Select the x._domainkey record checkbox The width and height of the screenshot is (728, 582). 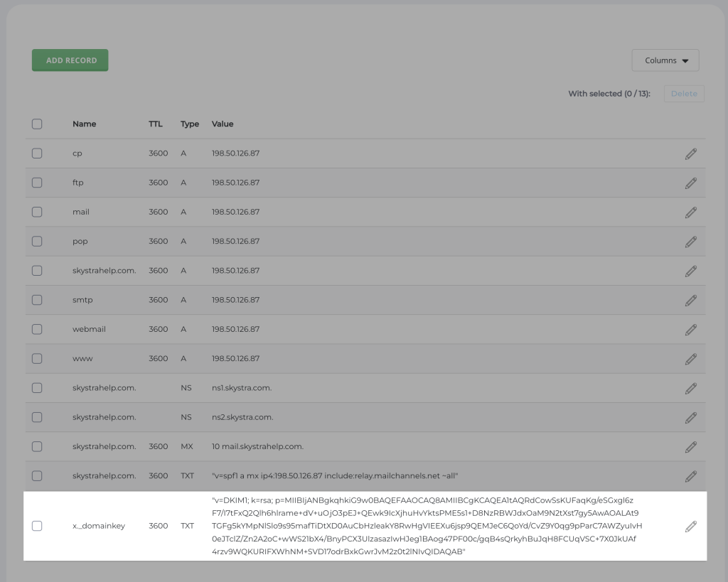[x=37, y=526]
